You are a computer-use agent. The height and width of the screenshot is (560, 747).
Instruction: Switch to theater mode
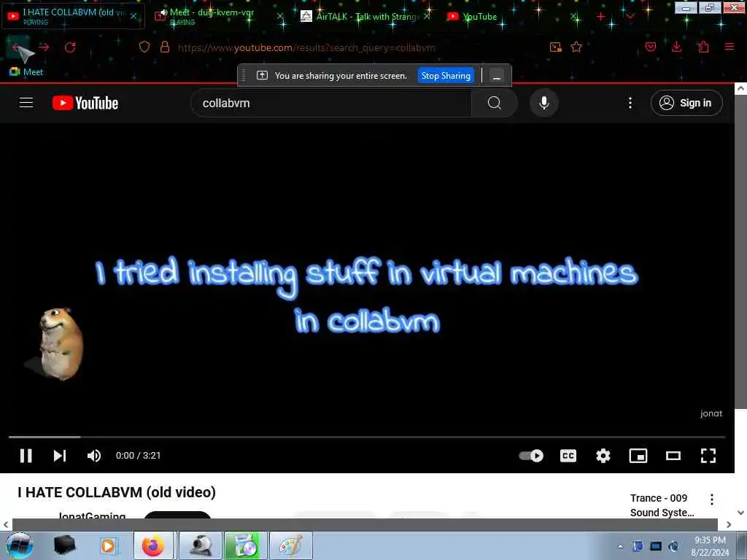tap(673, 456)
